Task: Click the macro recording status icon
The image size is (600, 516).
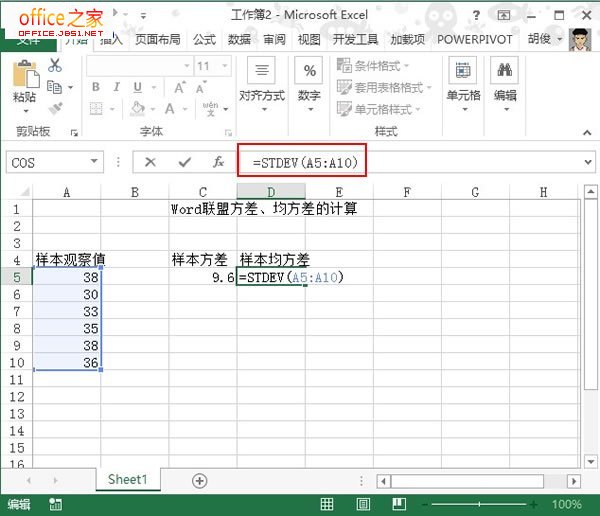Action: [x=55, y=504]
